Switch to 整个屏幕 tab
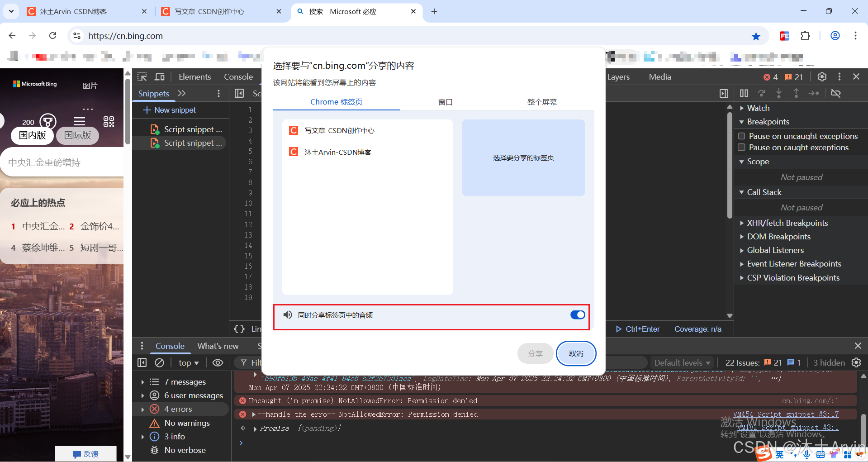The image size is (868, 462). (542, 102)
